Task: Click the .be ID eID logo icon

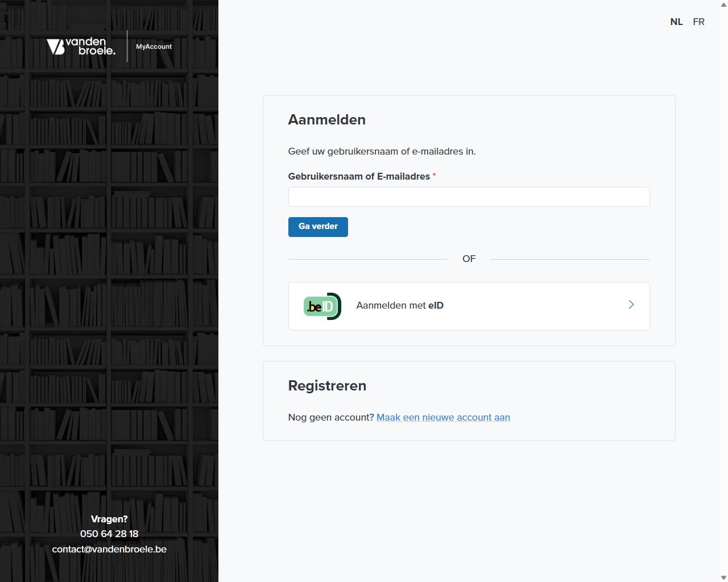Action: (322, 306)
